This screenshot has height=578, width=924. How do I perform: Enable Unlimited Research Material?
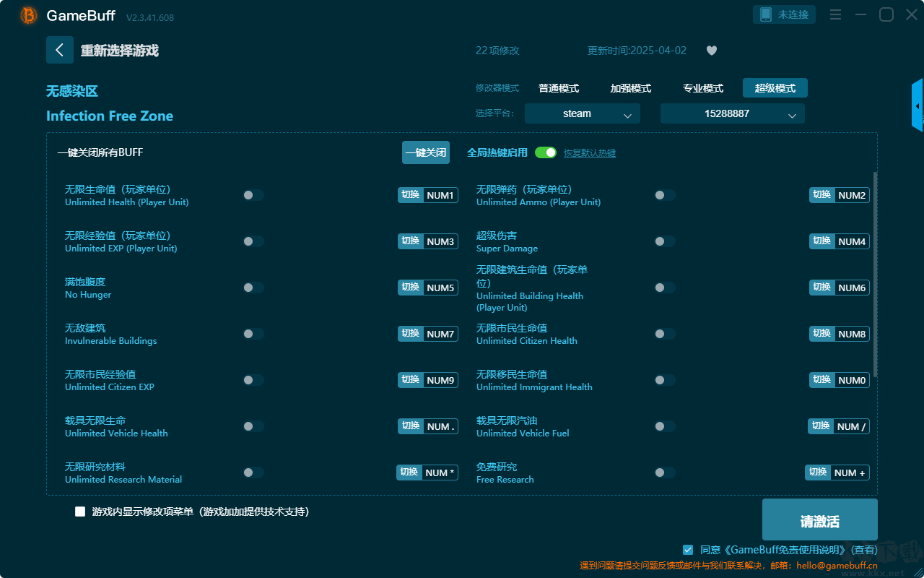click(253, 473)
